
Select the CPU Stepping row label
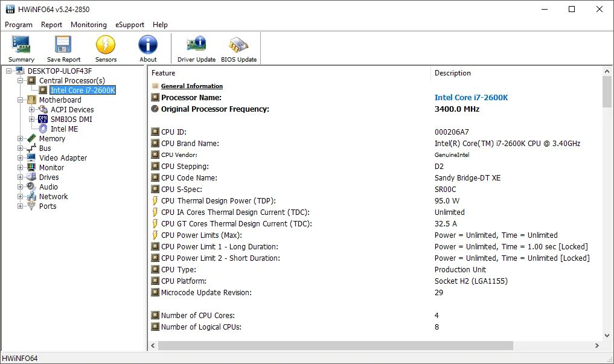pyautogui.click(x=185, y=167)
